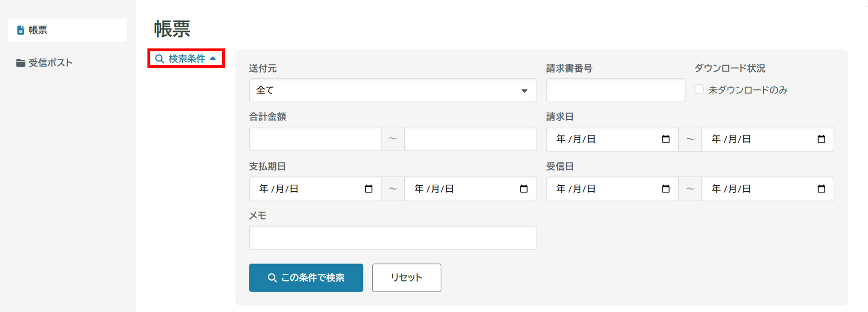Image resolution: width=868 pixels, height=312 pixels.
Task: Focus the メモ input field
Action: 392,238
